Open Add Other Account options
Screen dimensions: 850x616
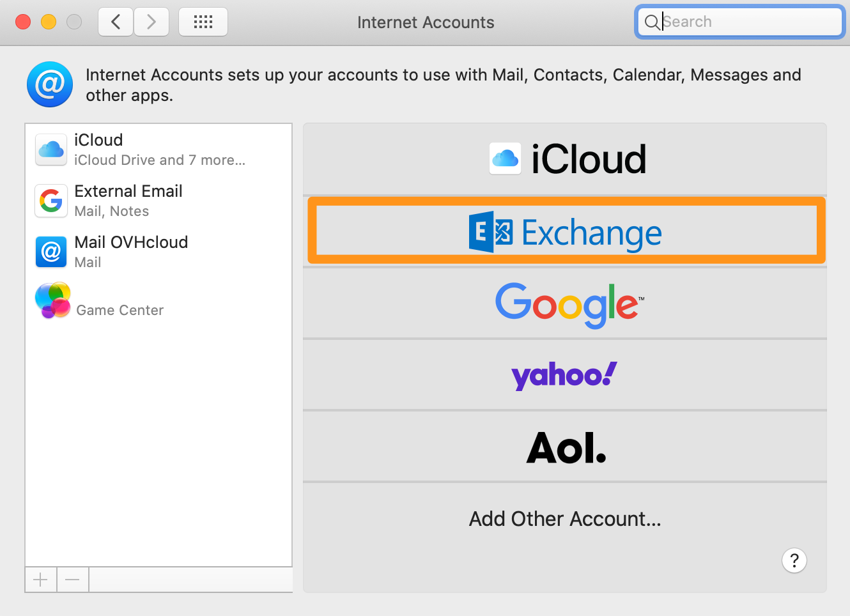pyautogui.click(x=565, y=518)
